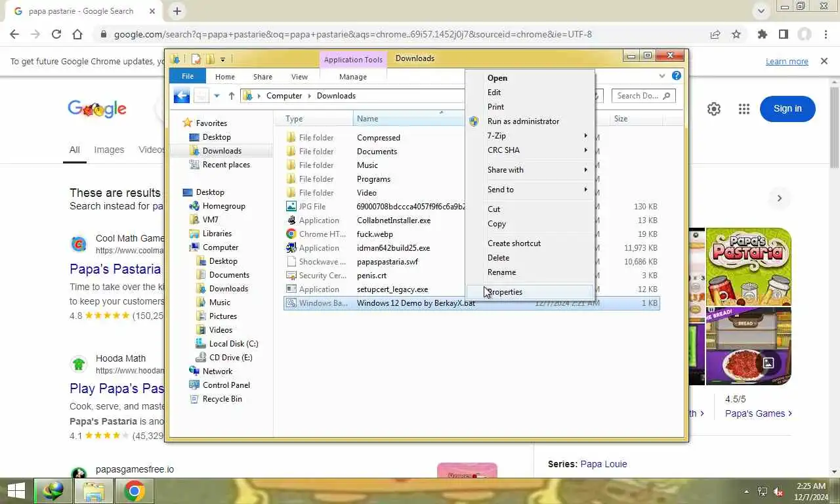840x504 pixels.
Task: Click Chrome icon in taskbar
Action: point(135,491)
